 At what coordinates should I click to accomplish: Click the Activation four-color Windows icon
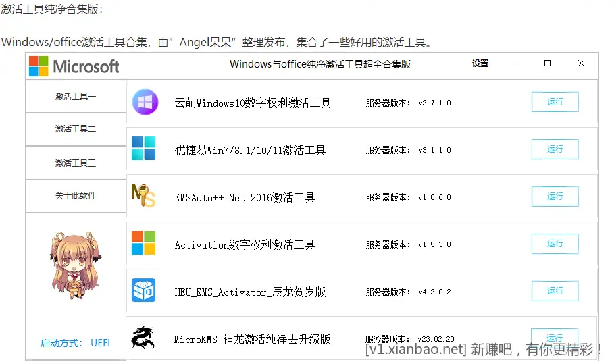click(143, 242)
